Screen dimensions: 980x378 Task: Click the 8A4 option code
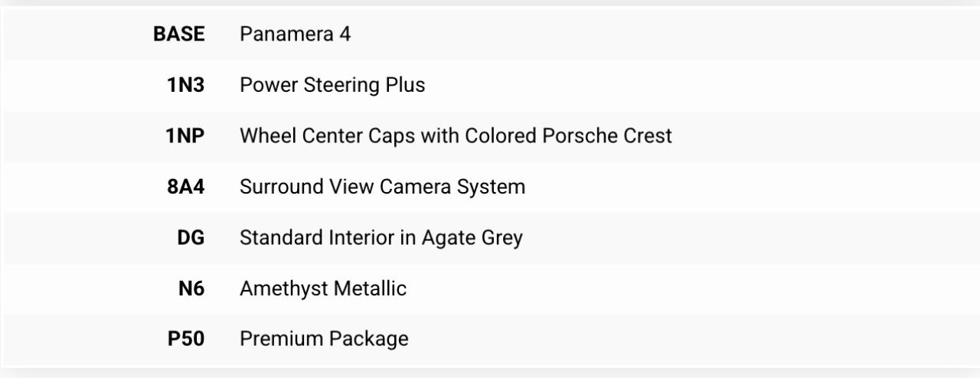[186, 187]
